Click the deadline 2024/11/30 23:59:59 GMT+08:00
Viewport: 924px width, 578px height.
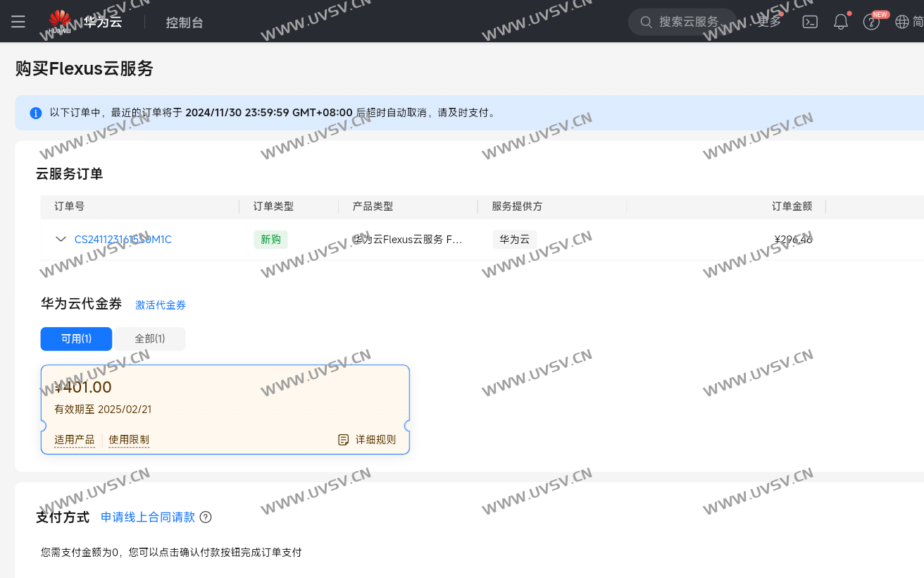[x=269, y=113]
